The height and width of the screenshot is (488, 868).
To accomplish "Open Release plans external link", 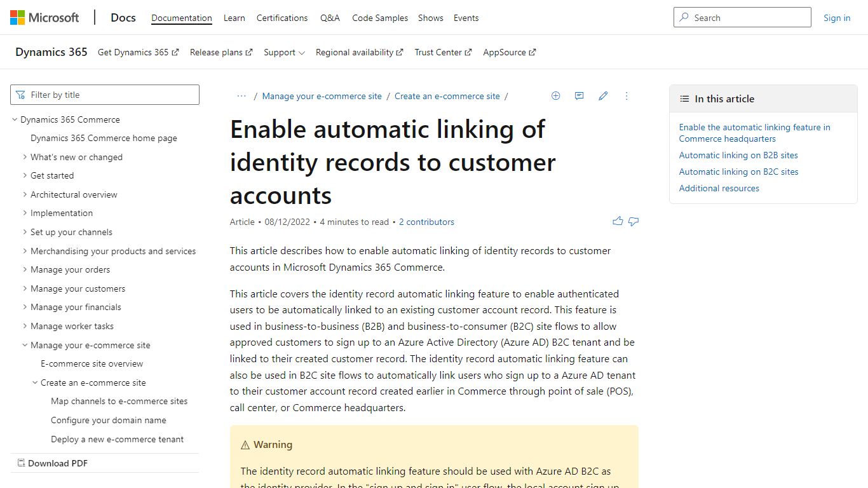I will pyautogui.click(x=221, y=52).
